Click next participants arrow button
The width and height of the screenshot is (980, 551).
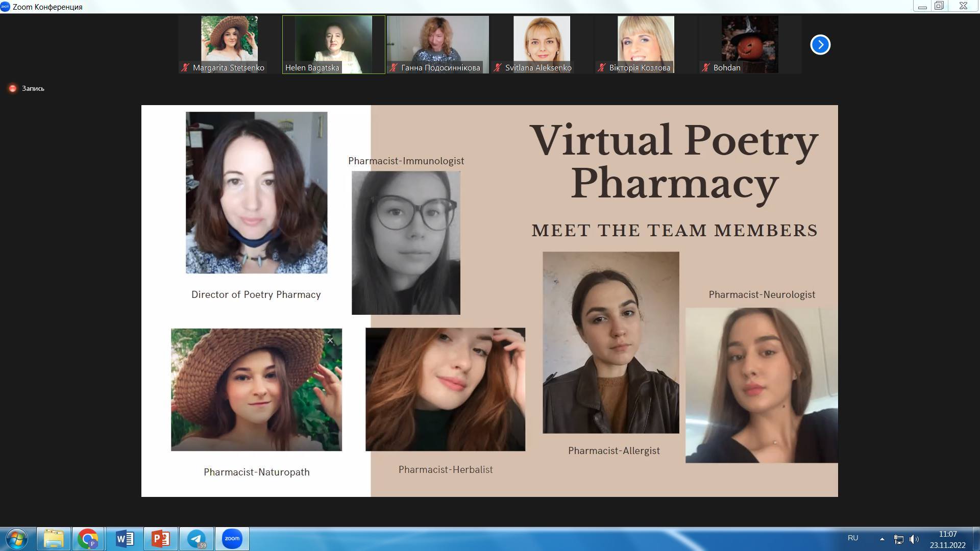coord(820,44)
